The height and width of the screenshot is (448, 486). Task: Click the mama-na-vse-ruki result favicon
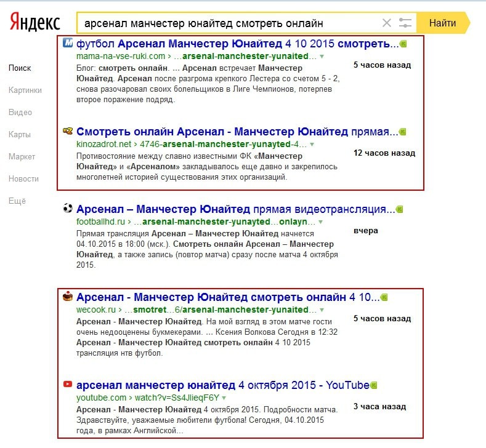click(x=68, y=43)
